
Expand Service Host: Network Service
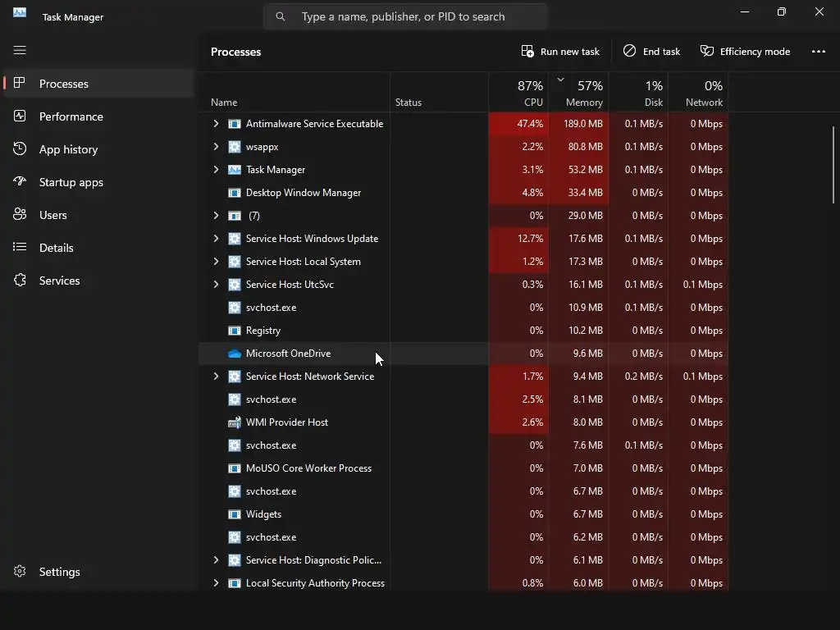tap(216, 377)
